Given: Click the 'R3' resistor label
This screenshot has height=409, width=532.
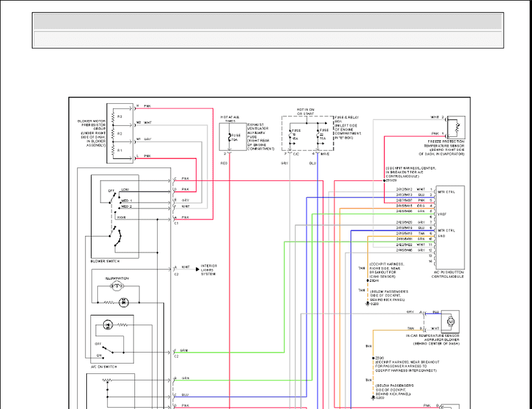Looking at the screenshot, I should [120, 116].
